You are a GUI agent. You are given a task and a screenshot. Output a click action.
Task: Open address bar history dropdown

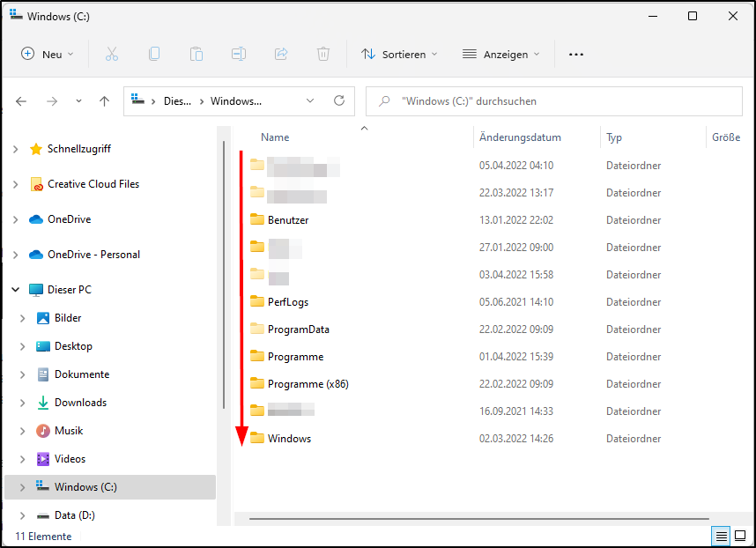(x=310, y=100)
